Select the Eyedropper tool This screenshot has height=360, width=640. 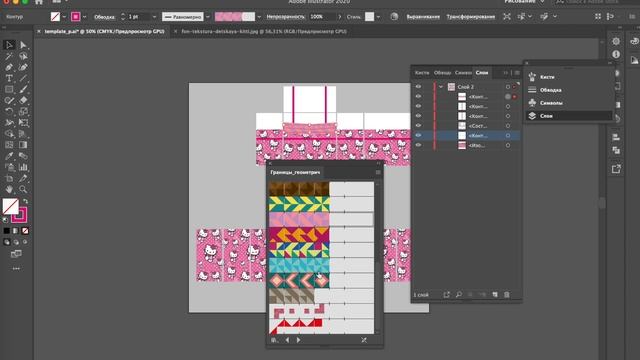(x=9, y=156)
